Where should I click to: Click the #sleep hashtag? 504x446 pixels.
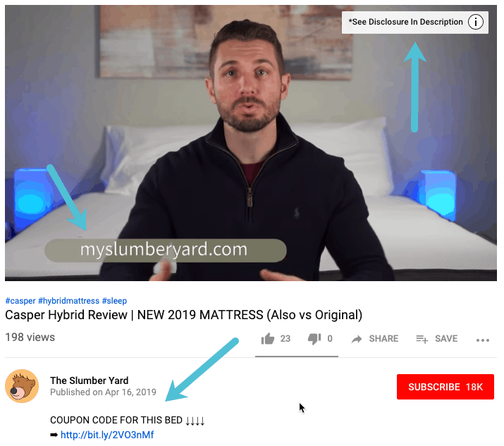(114, 301)
